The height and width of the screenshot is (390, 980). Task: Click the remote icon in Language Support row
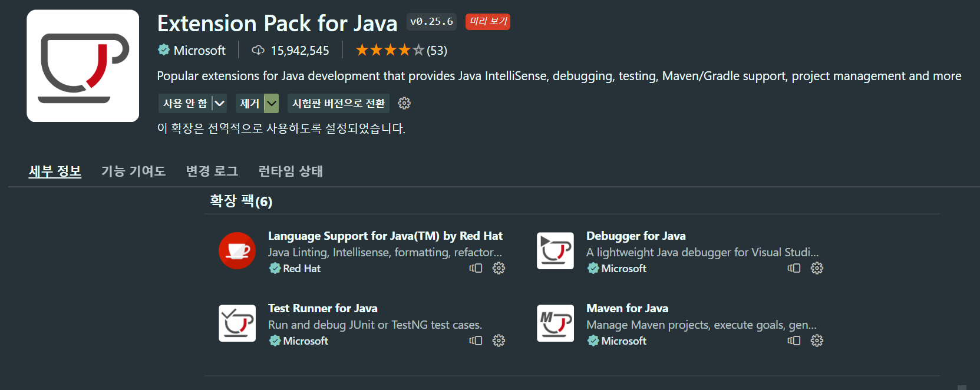(x=476, y=268)
